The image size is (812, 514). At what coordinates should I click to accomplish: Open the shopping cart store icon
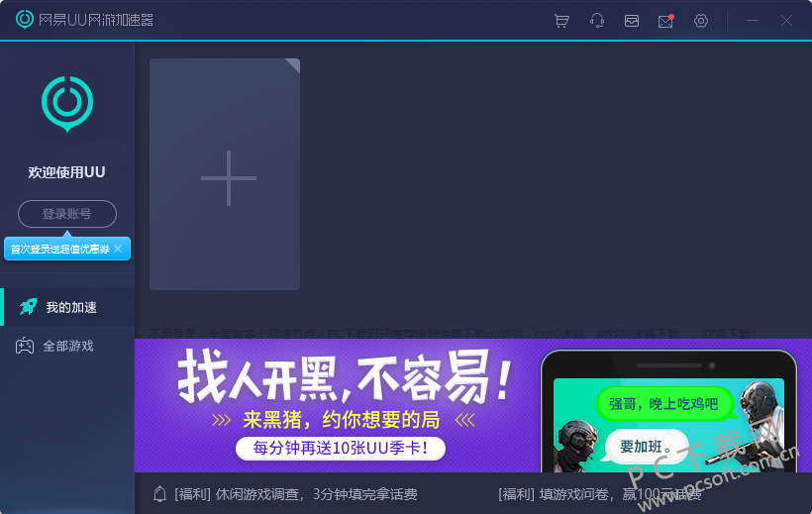tap(561, 21)
